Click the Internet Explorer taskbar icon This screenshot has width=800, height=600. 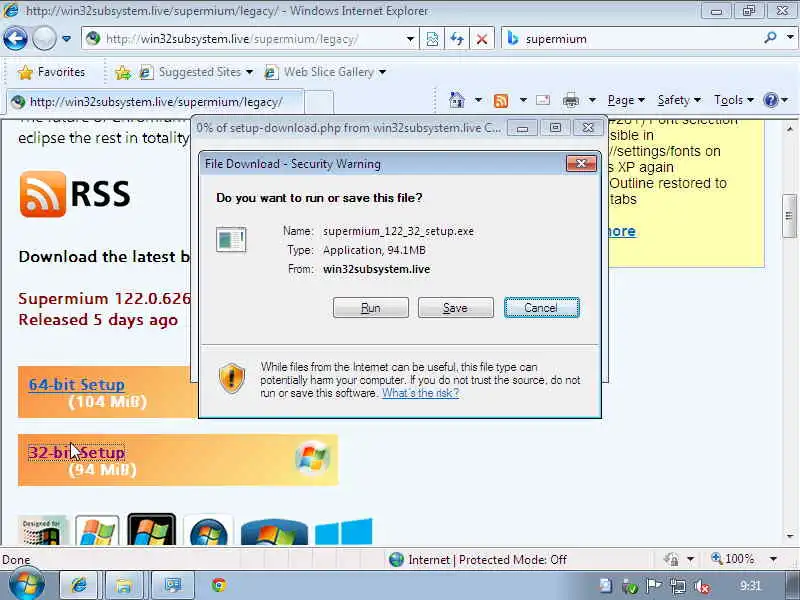click(x=80, y=585)
